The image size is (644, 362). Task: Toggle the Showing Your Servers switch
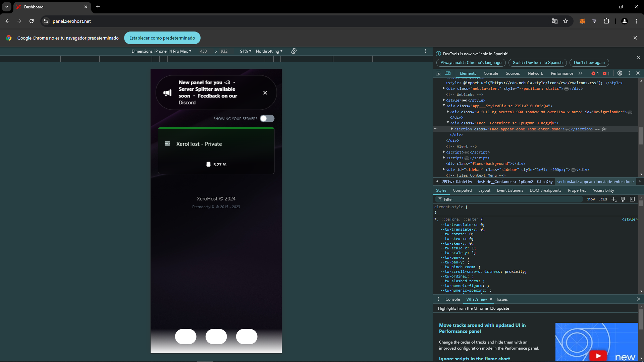(x=267, y=119)
